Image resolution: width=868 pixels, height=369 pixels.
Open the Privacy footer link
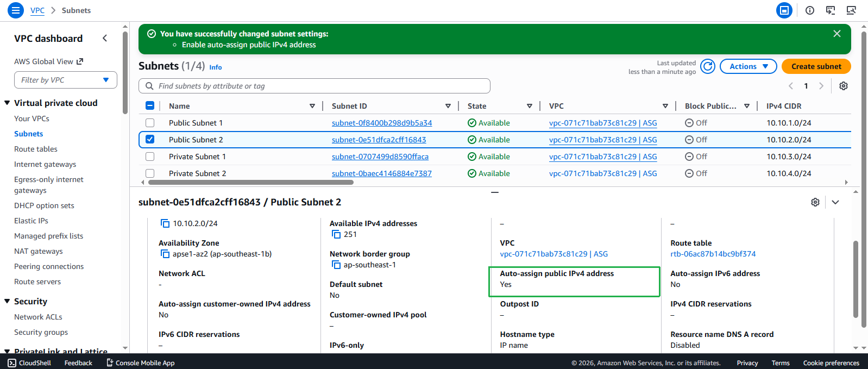[747, 362]
